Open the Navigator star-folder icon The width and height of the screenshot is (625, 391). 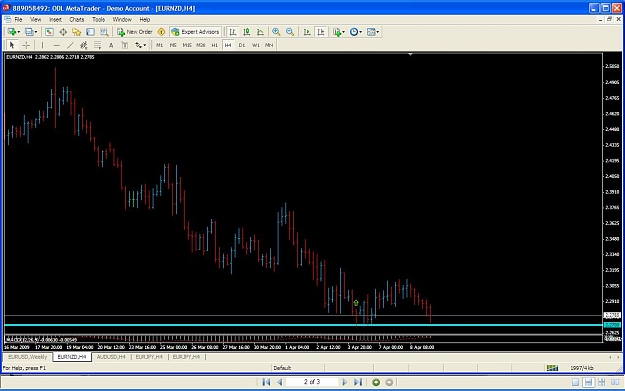[x=77, y=32]
